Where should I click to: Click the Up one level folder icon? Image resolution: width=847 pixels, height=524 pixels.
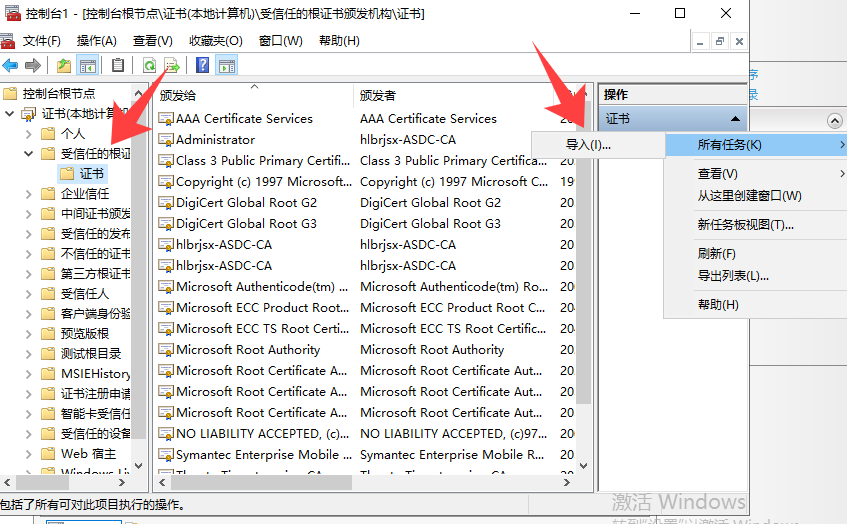click(64, 65)
